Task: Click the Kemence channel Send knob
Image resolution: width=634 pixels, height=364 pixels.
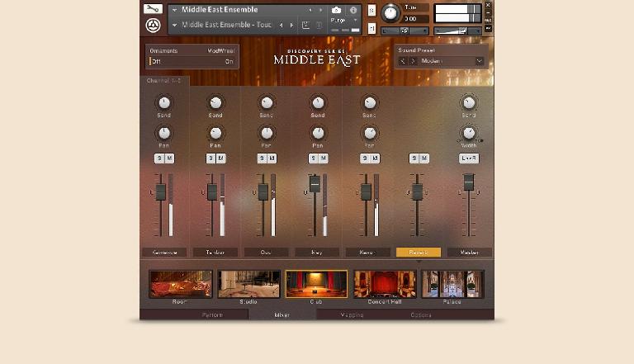Action: coord(163,102)
